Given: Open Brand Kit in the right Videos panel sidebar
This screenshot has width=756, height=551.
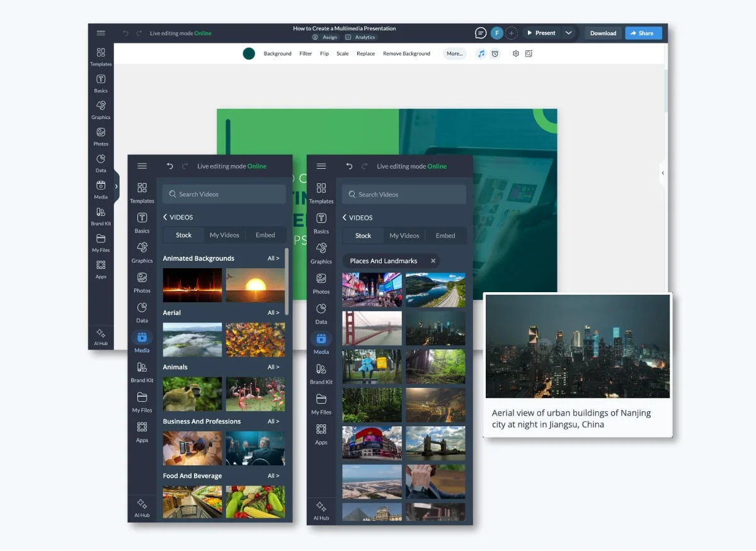Looking at the screenshot, I should click(321, 374).
